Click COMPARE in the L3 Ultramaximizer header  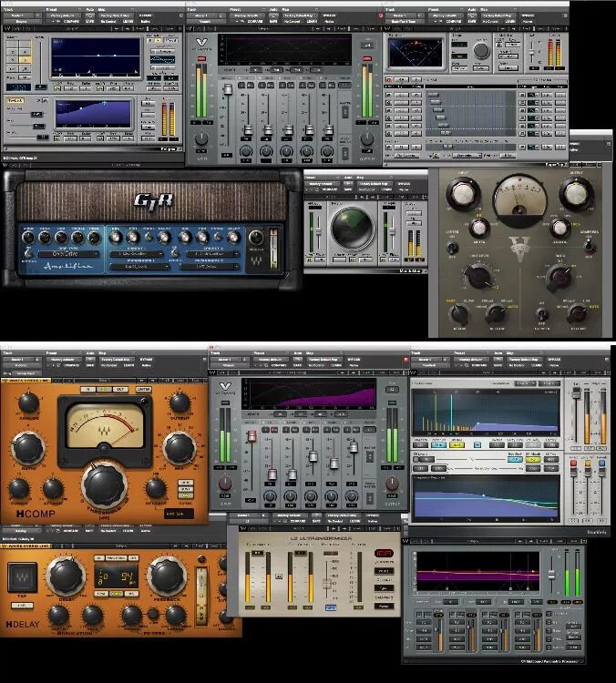[x=298, y=522]
